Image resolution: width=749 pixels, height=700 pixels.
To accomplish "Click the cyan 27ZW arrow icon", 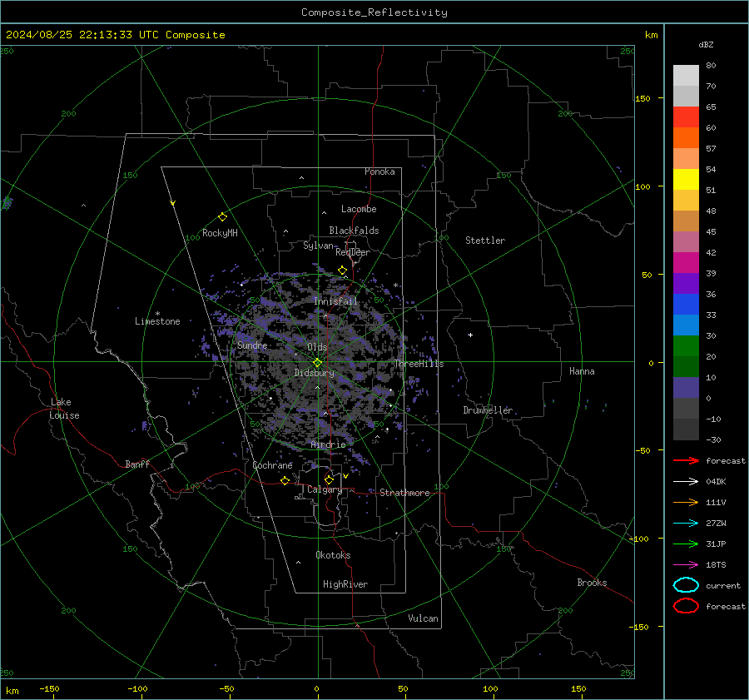I will click(686, 524).
